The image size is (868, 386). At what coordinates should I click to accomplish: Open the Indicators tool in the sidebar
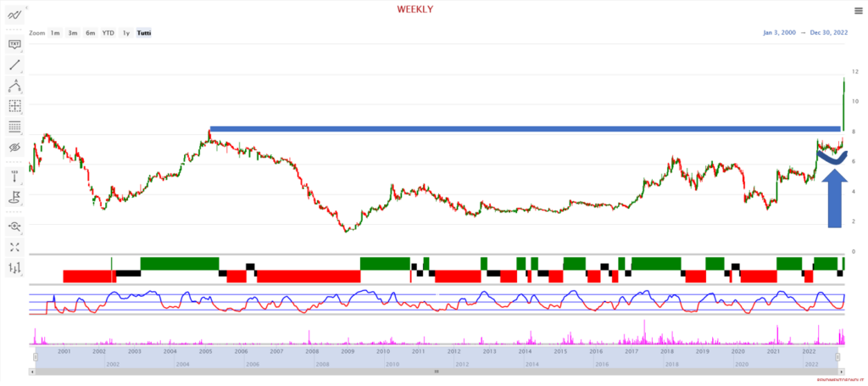[14, 14]
